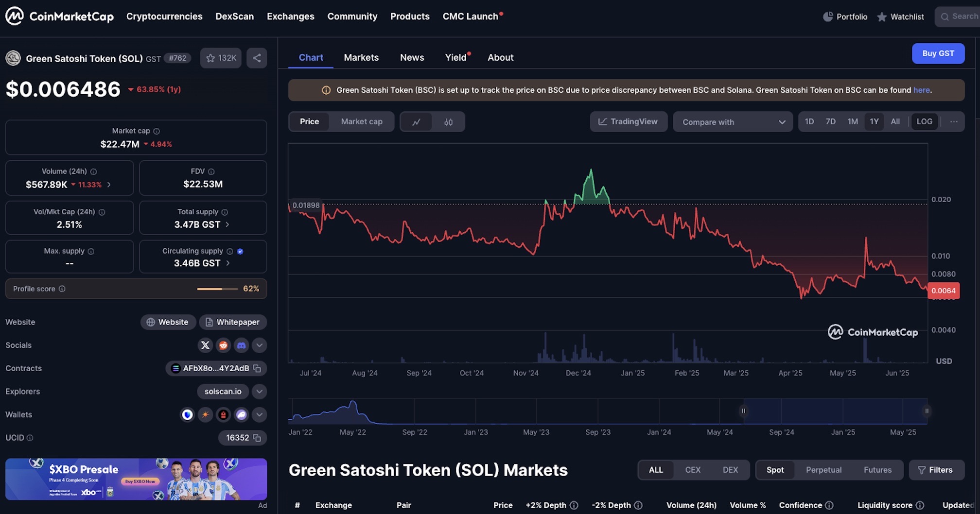Set chart range to 1D

pyautogui.click(x=809, y=121)
